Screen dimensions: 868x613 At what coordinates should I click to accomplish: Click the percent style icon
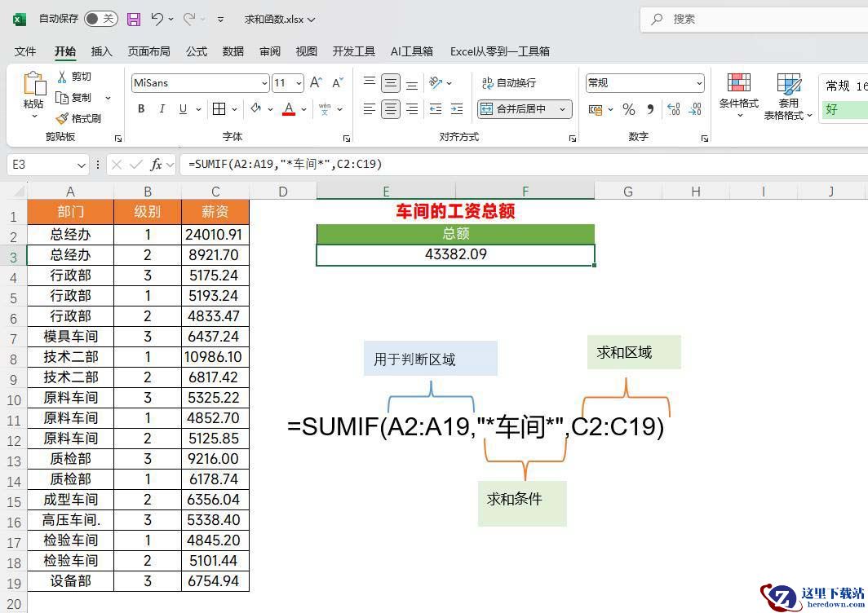[628, 109]
